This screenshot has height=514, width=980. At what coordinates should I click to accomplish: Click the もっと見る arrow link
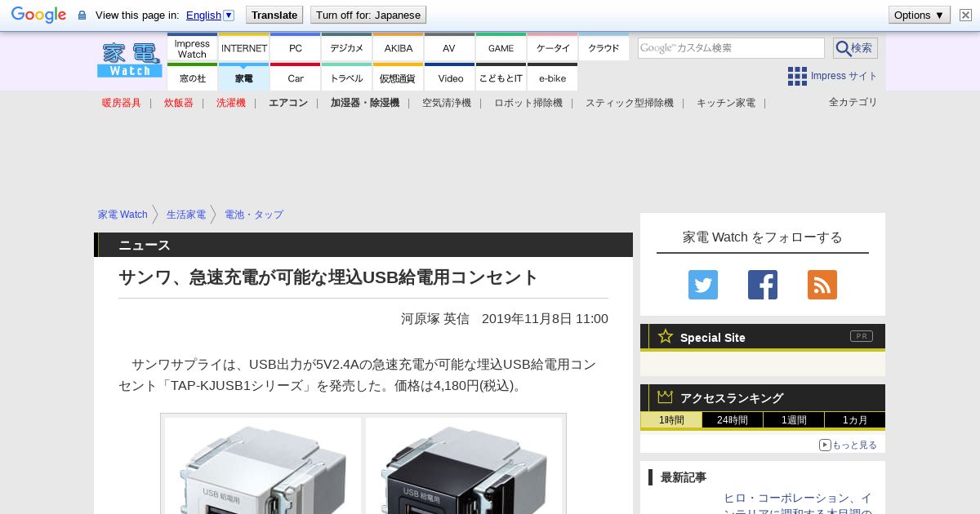(848, 445)
